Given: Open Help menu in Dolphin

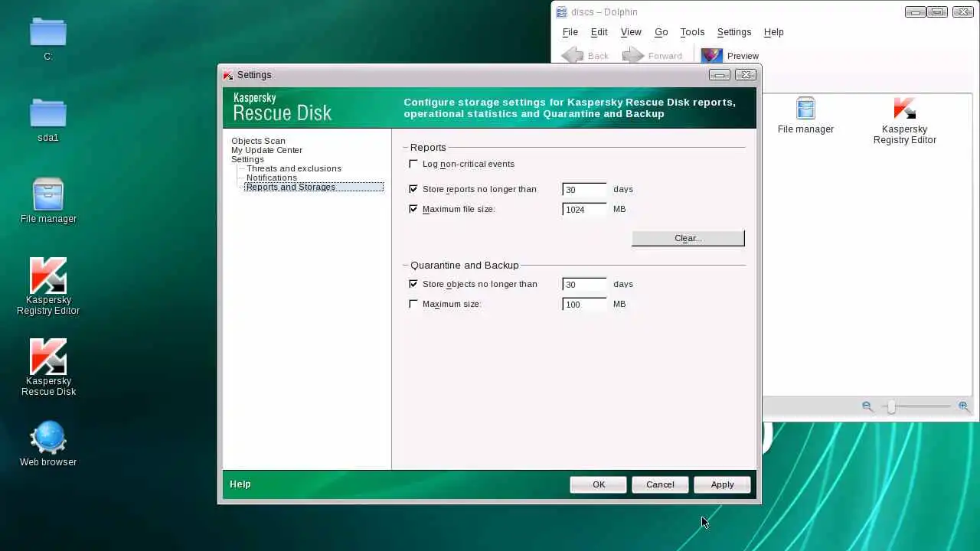Looking at the screenshot, I should (x=773, y=32).
